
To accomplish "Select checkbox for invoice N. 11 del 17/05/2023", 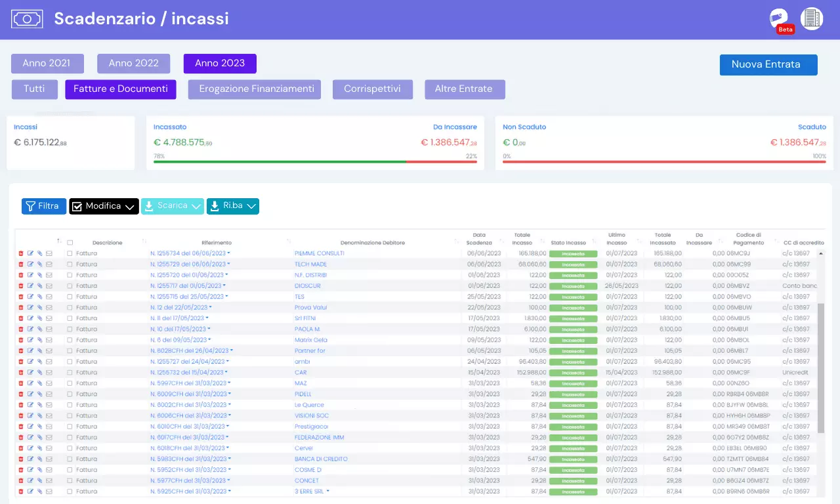I will [x=70, y=318].
